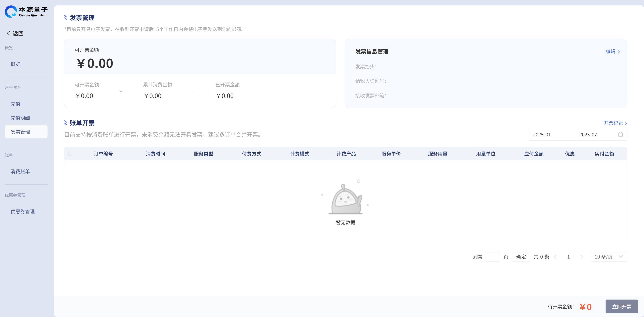
Task: Go to previous page with left arrow
Action: 555,257
